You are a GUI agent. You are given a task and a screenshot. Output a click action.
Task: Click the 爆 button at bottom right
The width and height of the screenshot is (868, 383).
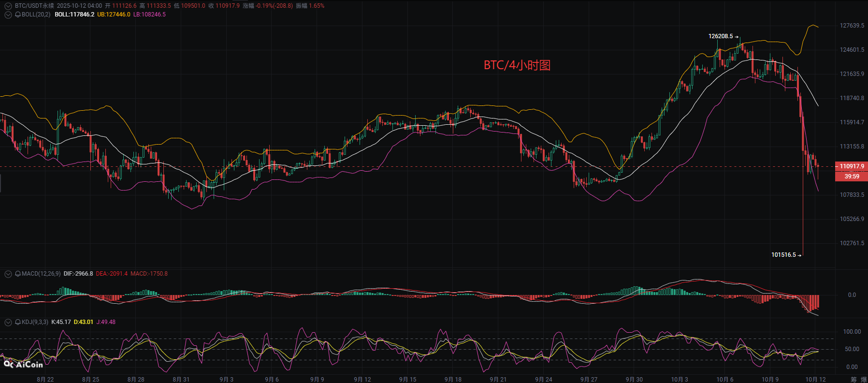tap(864, 379)
